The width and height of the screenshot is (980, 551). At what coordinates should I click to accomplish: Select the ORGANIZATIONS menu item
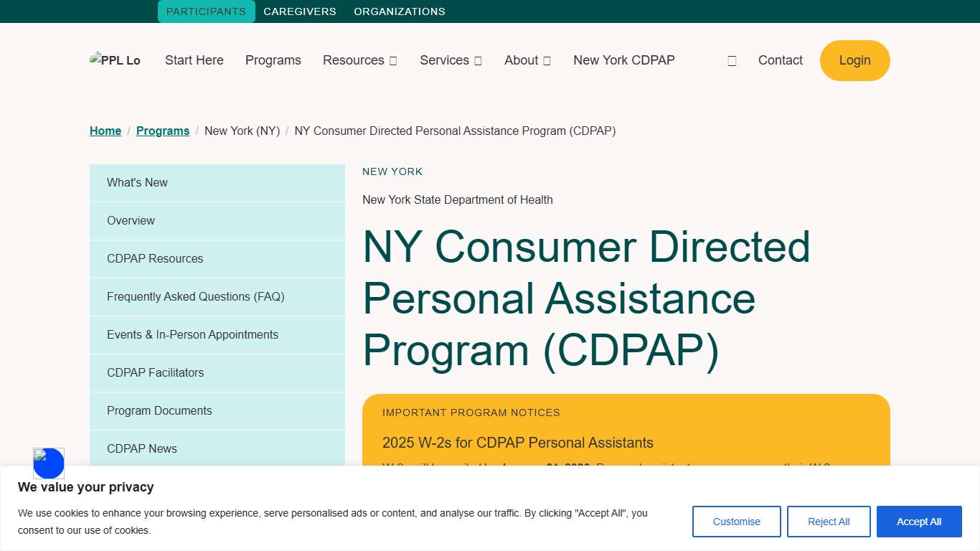pyautogui.click(x=399, y=11)
